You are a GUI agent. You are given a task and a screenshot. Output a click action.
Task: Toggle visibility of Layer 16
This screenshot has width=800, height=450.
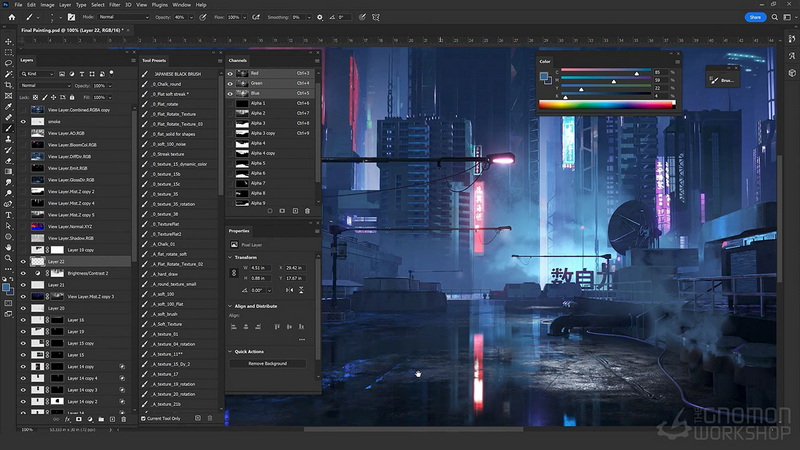point(23,320)
